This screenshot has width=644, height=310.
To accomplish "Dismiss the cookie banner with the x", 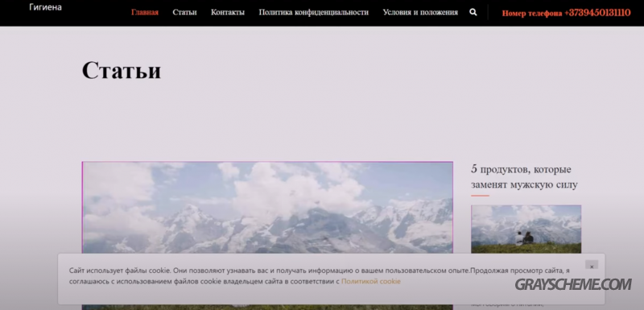I will coord(592,267).
